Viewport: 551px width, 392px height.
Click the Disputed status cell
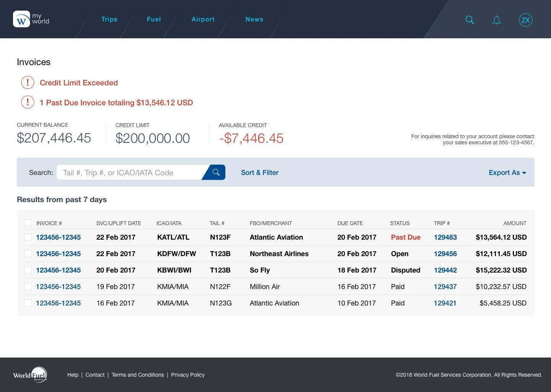[406, 270]
